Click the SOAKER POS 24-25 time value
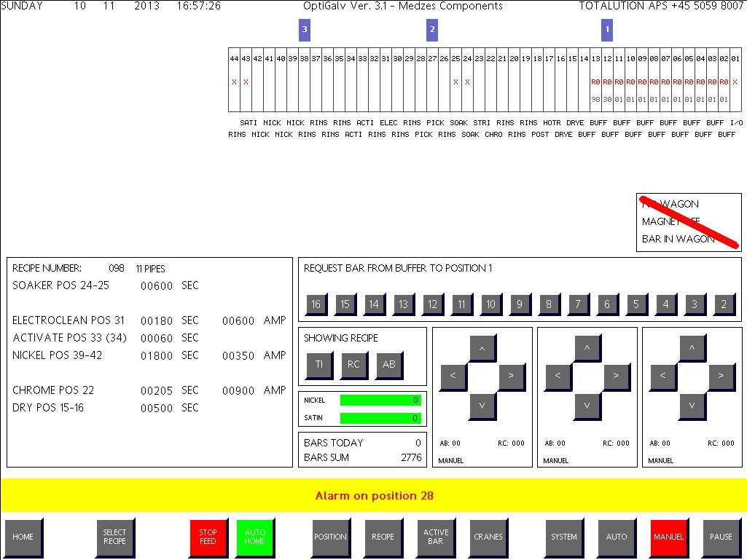Image resolution: width=747 pixels, height=560 pixels. pos(157,286)
